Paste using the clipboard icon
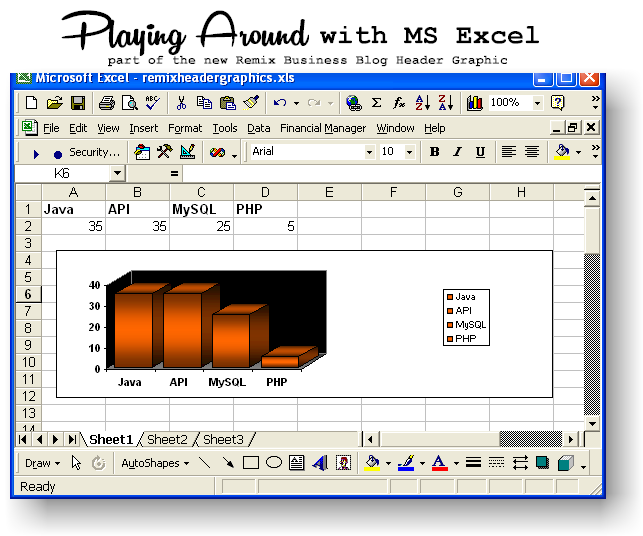The width and height of the screenshot is (643, 536). click(228, 103)
